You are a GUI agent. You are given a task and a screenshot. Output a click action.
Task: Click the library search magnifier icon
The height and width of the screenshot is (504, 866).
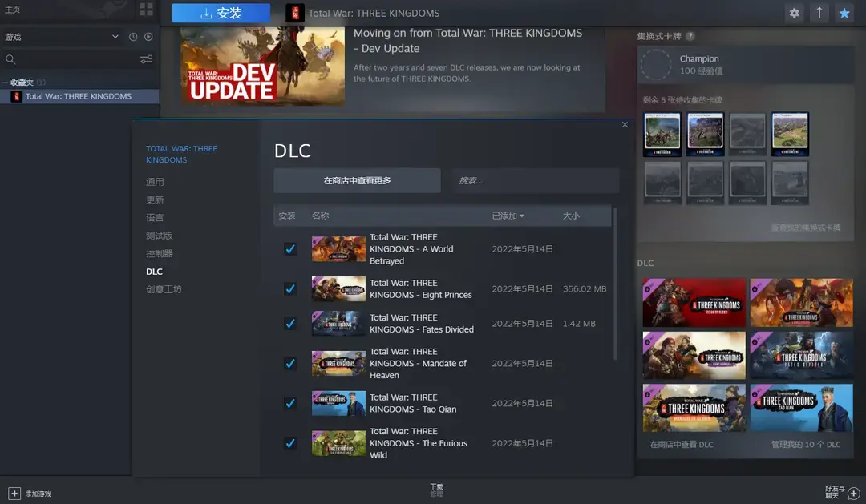pos(10,59)
